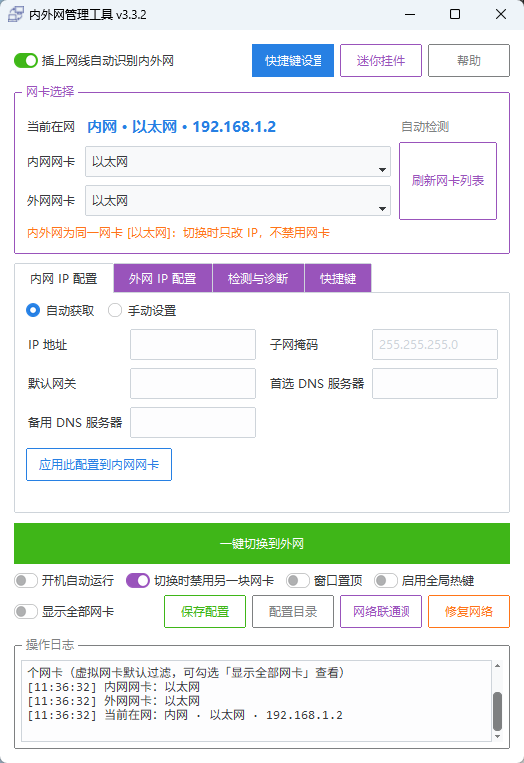The height and width of the screenshot is (763, 524).
Task: Open 配置目录 button
Action: point(293,612)
